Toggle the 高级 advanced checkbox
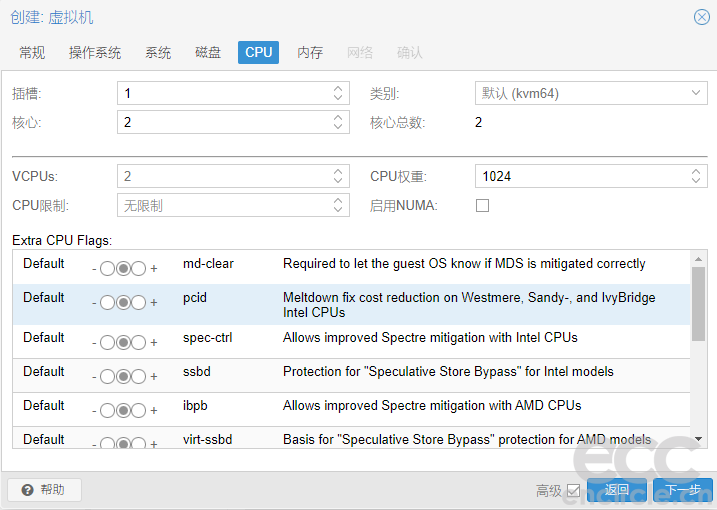Image resolution: width=717 pixels, height=510 pixels. [573, 490]
